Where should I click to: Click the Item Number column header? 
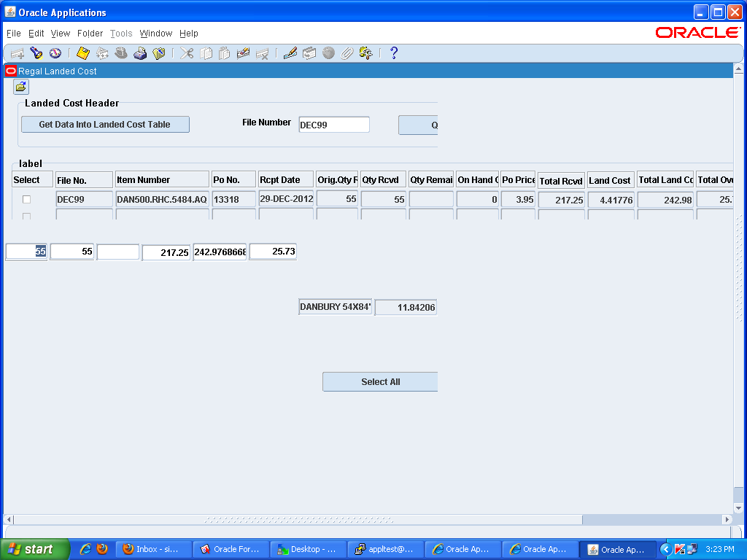coord(162,179)
